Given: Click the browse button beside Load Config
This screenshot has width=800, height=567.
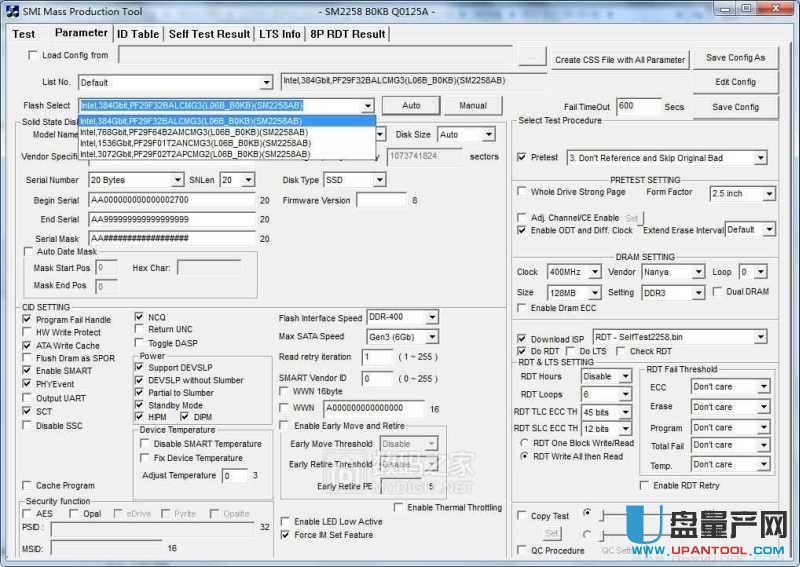Looking at the screenshot, I should (533, 56).
